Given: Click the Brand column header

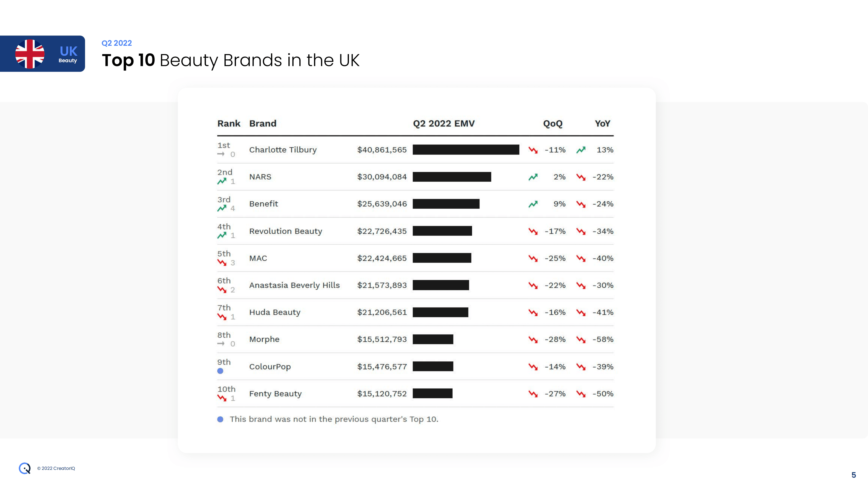Looking at the screenshot, I should click(x=263, y=124).
